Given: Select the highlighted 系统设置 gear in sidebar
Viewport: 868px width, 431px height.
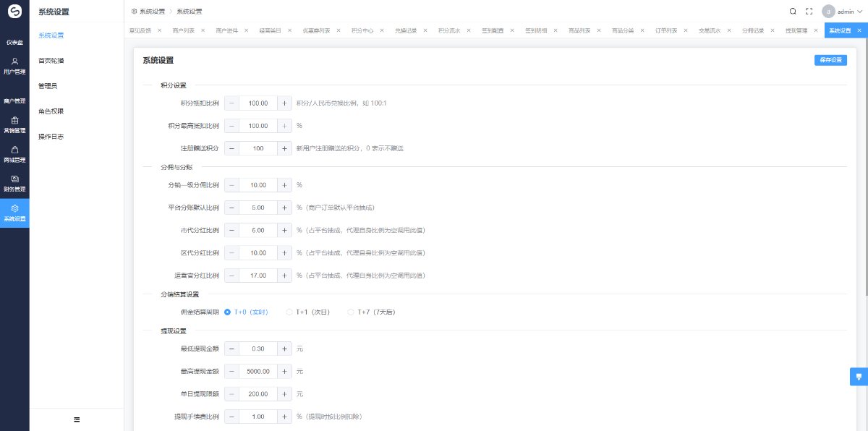Looking at the screenshot, I should pyautogui.click(x=14, y=213).
